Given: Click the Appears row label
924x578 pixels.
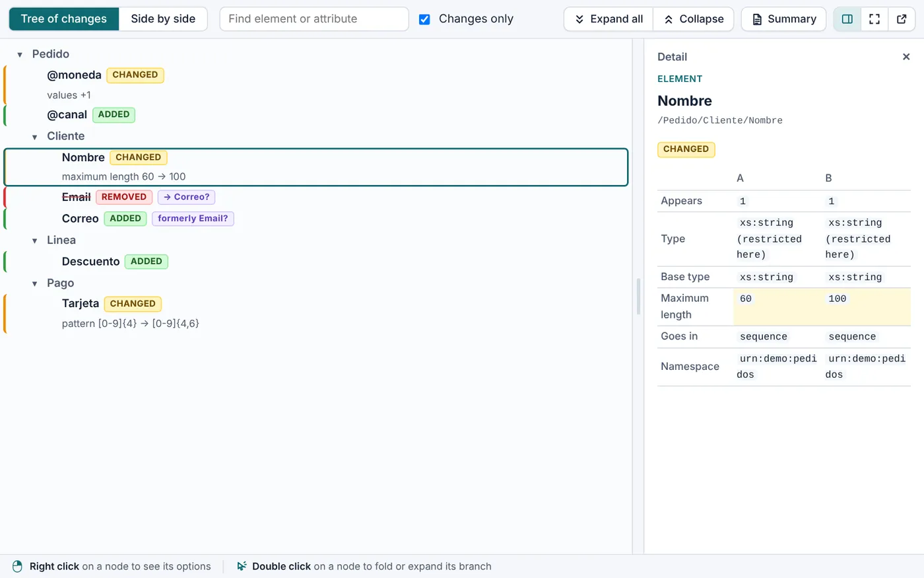Looking at the screenshot, I should pyautogui.click(x=682, y=201).
